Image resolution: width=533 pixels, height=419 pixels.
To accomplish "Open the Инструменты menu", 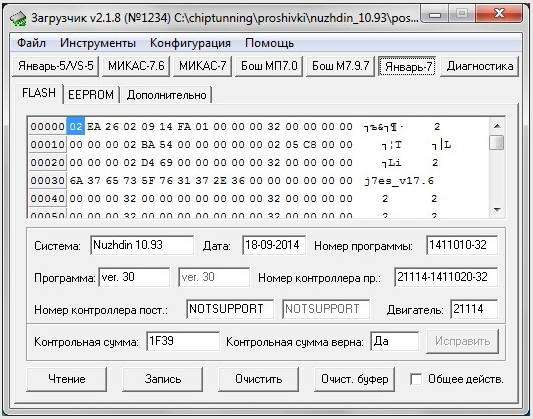I will point(98,43).
